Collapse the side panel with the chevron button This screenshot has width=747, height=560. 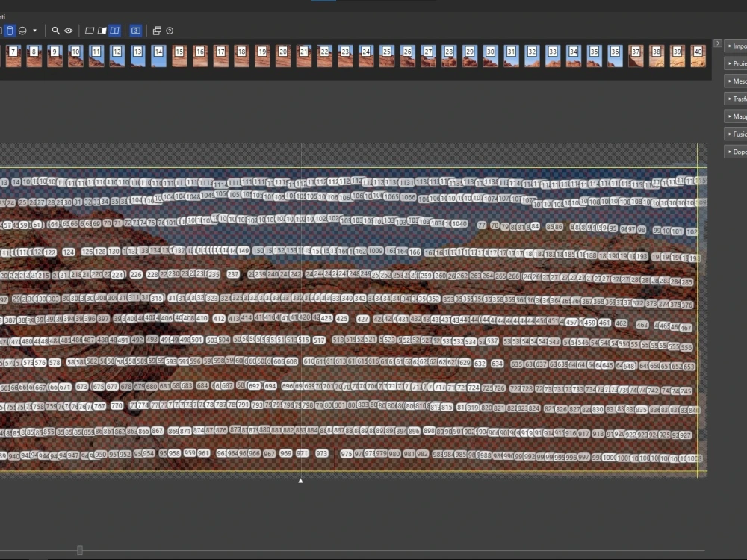click(x=717, y=43)
